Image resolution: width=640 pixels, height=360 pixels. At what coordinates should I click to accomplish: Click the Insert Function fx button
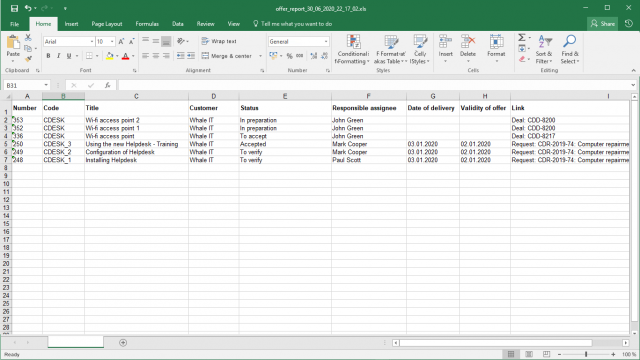click(x=107, y=85)
